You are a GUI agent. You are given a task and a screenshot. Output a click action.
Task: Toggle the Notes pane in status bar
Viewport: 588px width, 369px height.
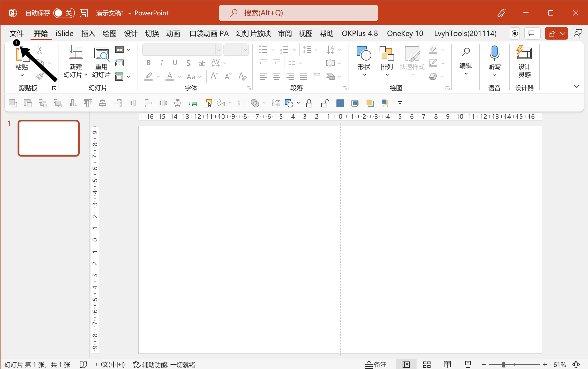(x=376, y=365)
